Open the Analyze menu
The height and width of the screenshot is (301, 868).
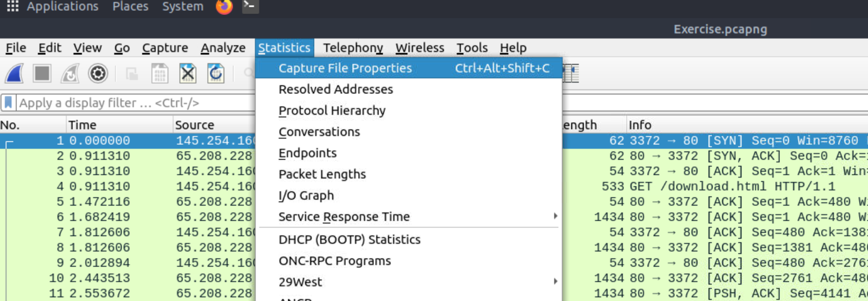point(223,48)
